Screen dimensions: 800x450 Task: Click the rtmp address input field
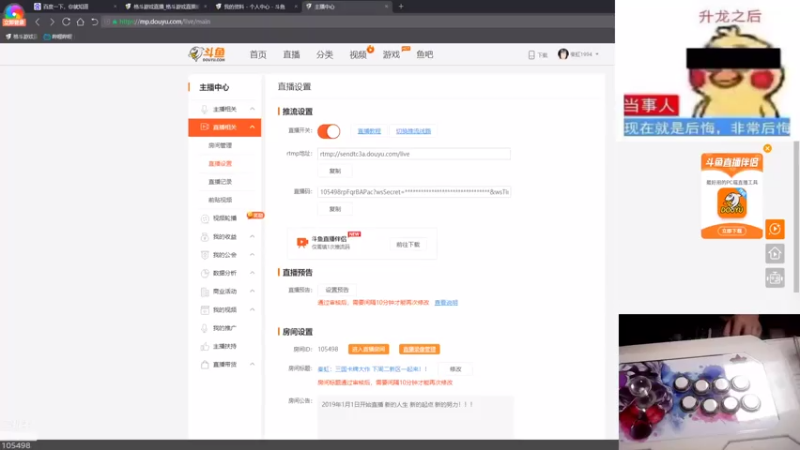(x=414, y=154)
